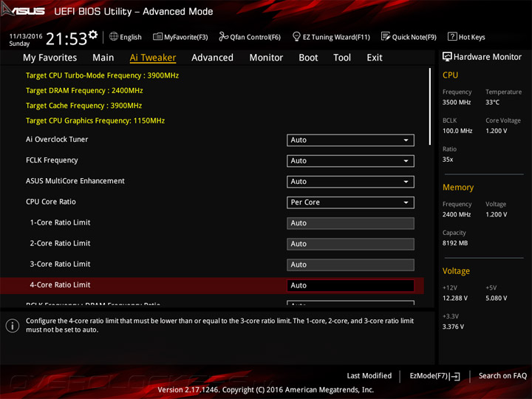The width and height of the screenshot is (532, 399).
Task: Click Target CPU Graphics Frequency text
Action: (x=95, y=120)
